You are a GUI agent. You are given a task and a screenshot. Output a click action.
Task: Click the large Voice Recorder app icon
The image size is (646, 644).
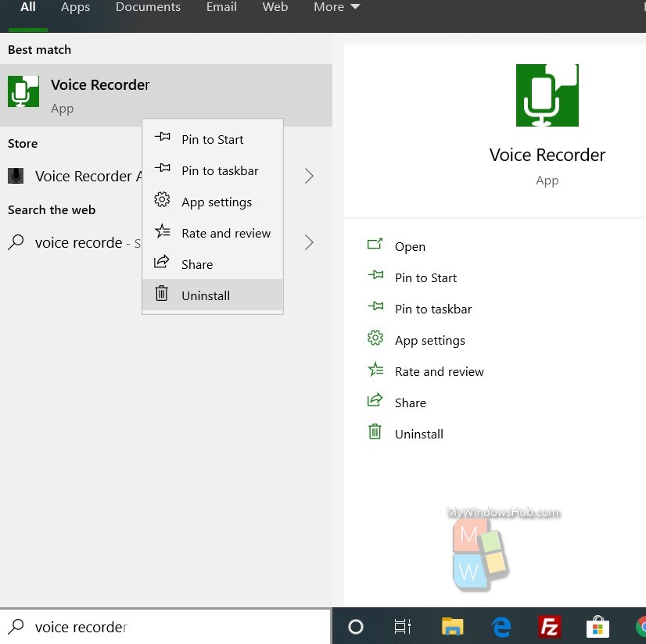[547, 95]
